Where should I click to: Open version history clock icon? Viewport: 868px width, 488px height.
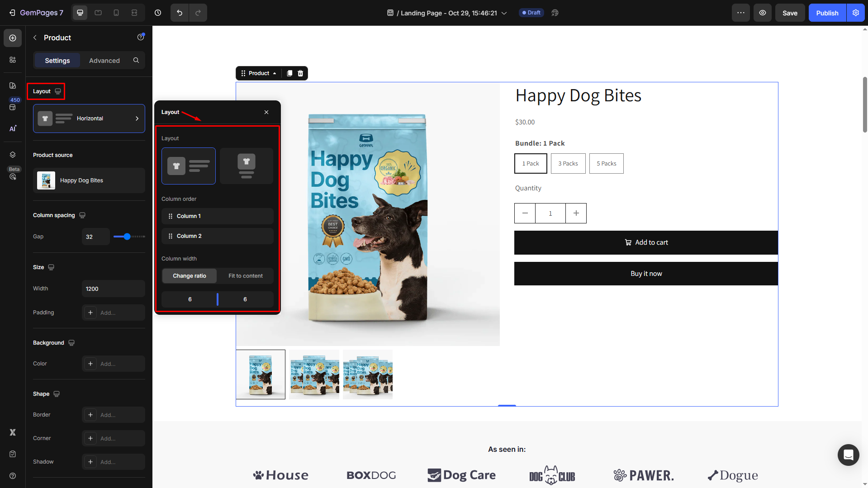(158, 13)
